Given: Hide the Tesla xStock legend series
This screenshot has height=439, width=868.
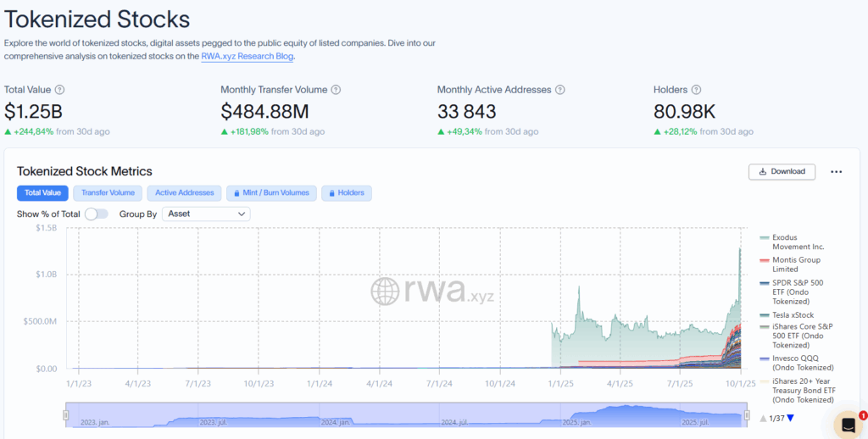Looking at the screenshot, I should [x=792, y=315].
